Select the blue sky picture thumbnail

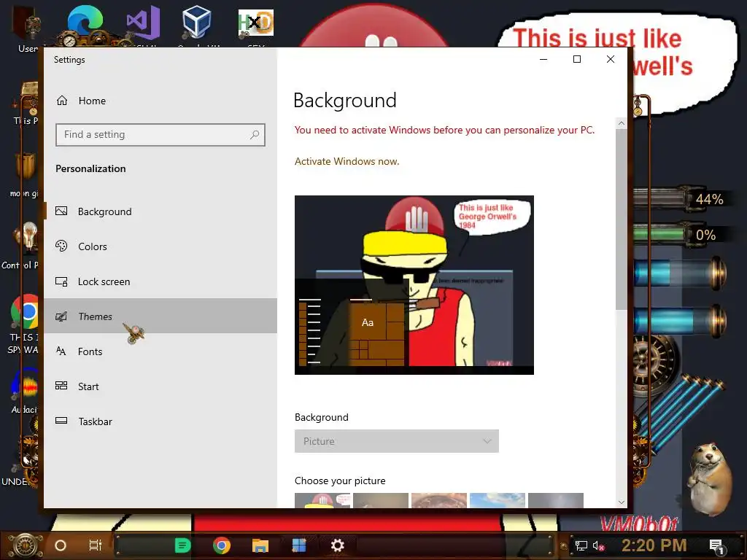point(498,500)
